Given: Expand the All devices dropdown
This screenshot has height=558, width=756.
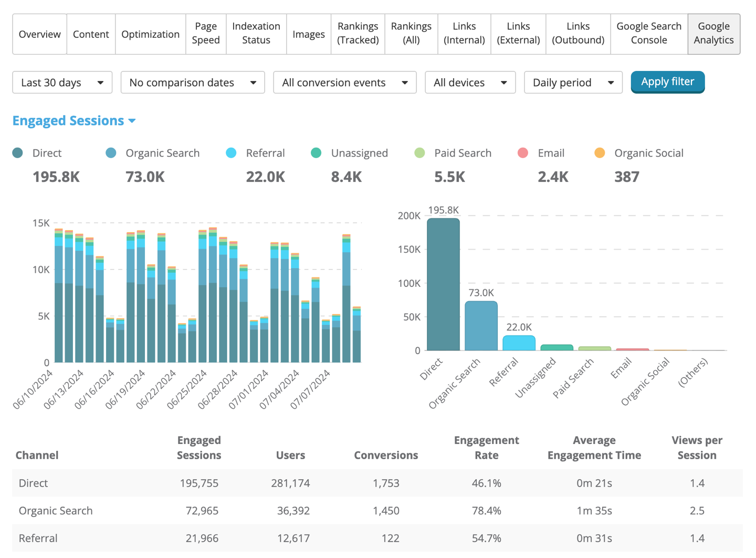Looking at the screenshot, I should (x=470, y=82).
